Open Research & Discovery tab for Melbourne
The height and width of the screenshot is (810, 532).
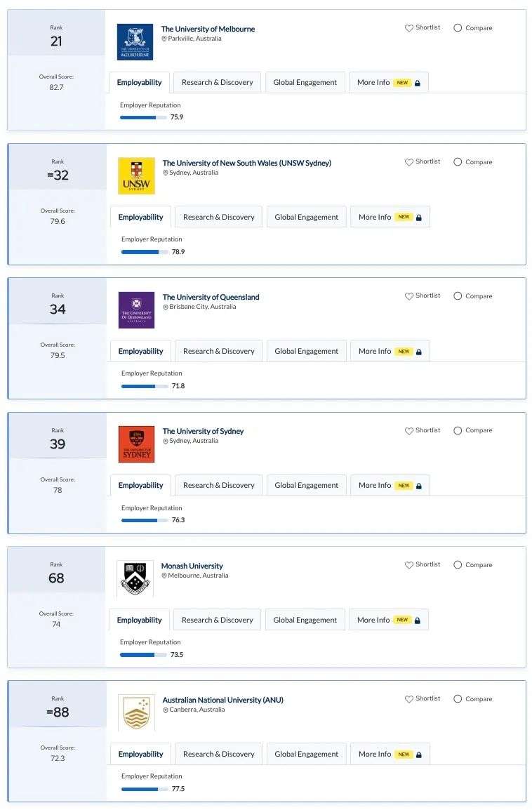217,82
